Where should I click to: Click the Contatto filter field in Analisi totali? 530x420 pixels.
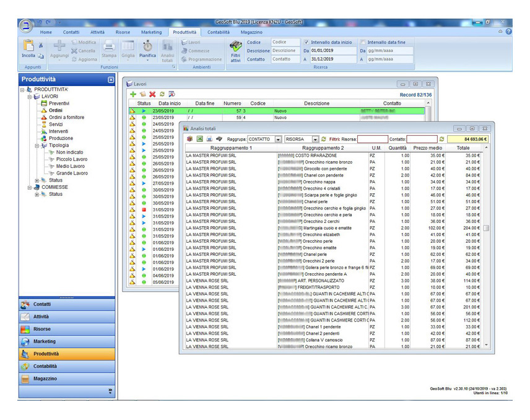point(422,139)
